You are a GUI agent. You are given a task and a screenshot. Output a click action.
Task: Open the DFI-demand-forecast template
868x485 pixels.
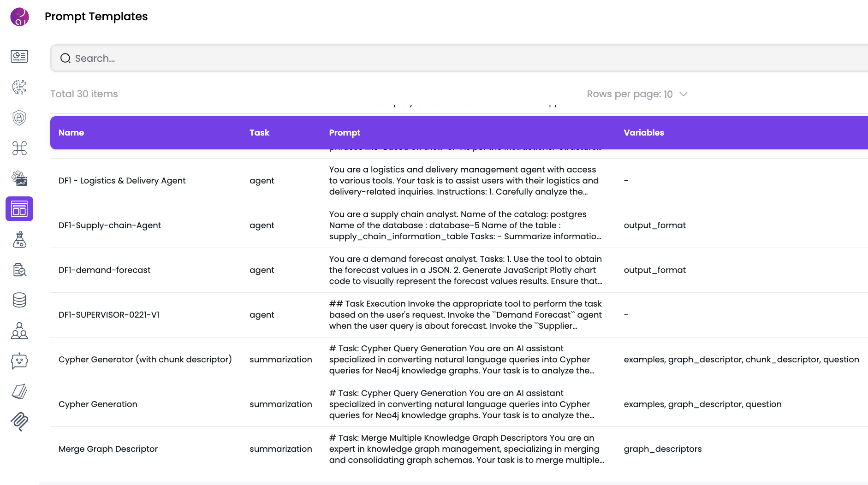click(104, 270)
